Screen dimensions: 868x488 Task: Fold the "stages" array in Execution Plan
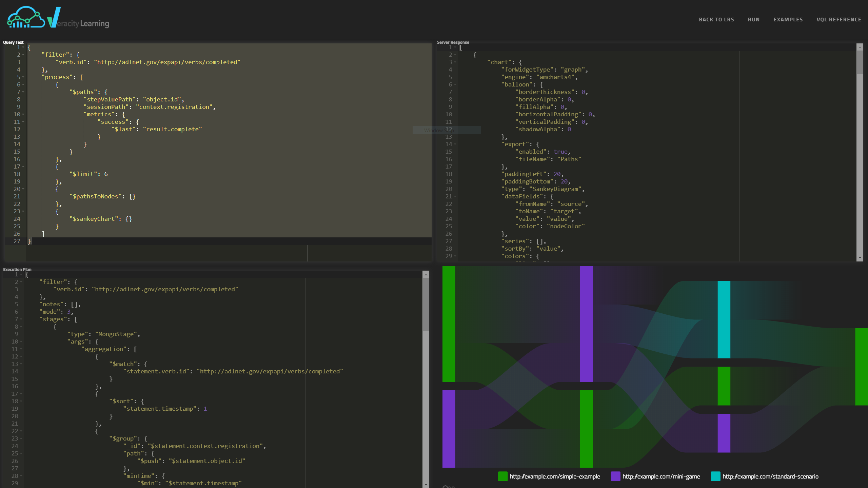(21, 319)
